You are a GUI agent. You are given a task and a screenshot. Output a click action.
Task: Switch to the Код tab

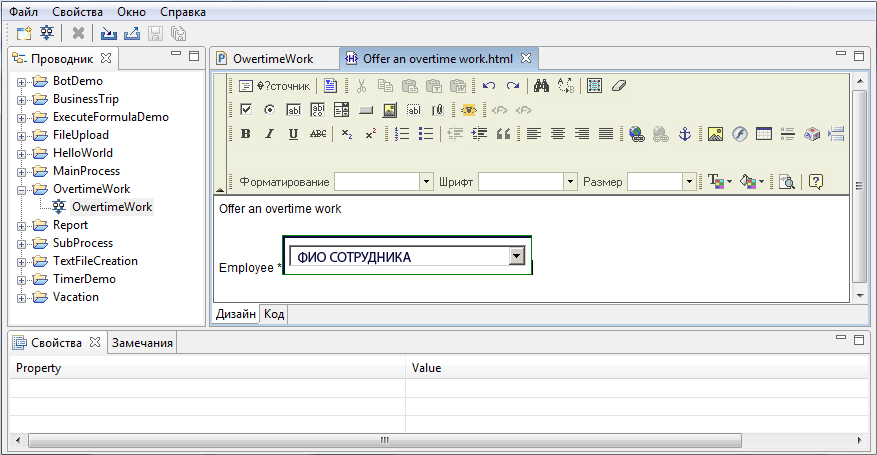(274, 314)
